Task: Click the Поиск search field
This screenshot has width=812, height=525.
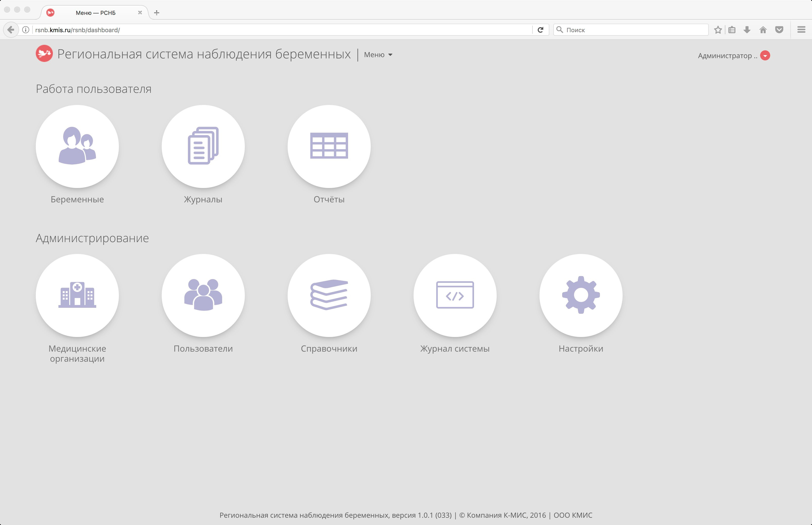Action: click(x=631, y=30)
